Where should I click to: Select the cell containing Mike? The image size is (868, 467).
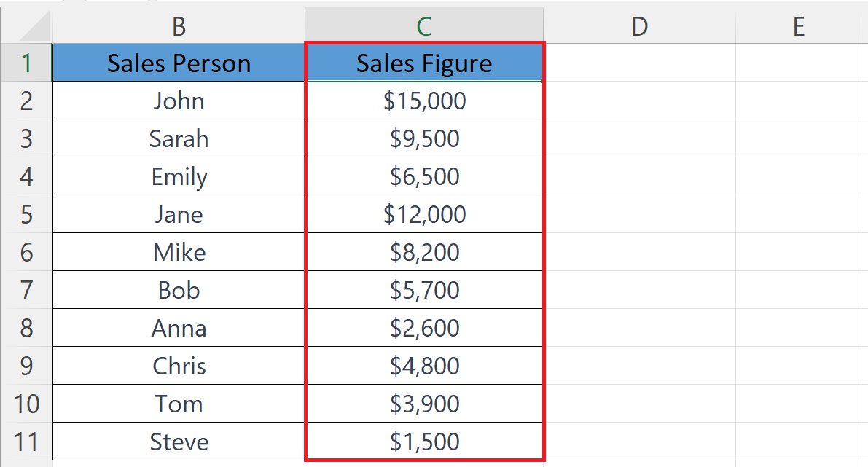(179, 252)
